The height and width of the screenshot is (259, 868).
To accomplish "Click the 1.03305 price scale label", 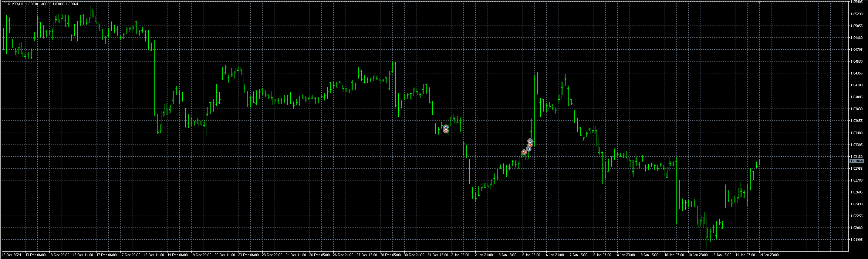I will point(857,145).
